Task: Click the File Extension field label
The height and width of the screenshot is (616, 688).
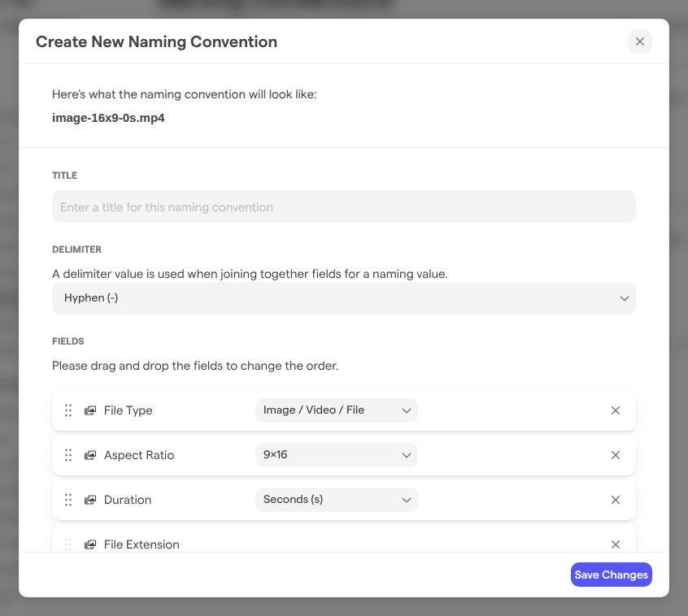Action: [x=142, y=544]
